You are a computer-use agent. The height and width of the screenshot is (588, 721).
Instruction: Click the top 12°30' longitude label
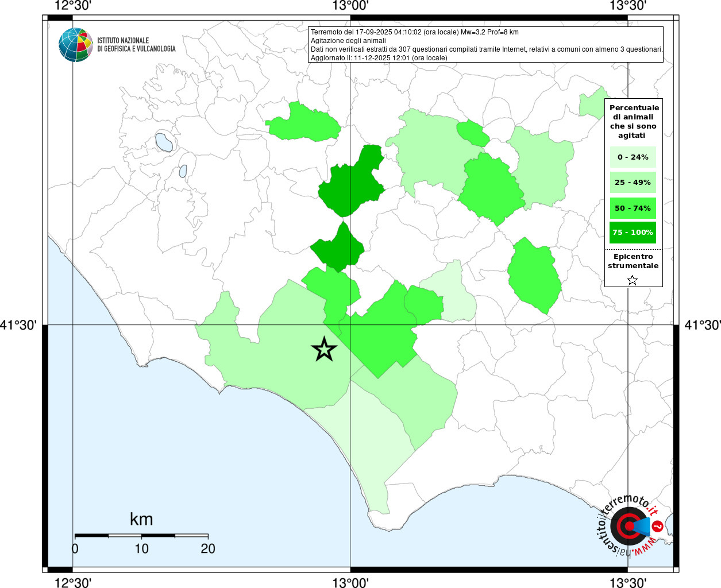coord(73,6)
